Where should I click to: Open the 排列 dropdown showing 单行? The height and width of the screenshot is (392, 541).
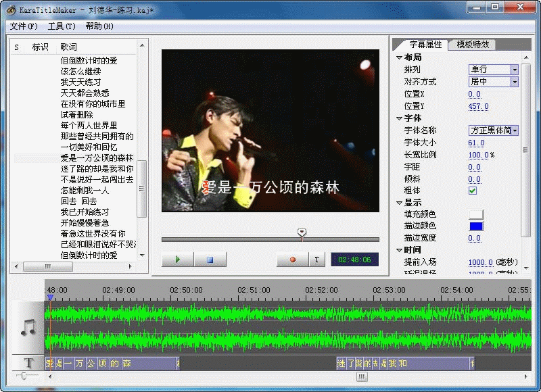[494, 70]
